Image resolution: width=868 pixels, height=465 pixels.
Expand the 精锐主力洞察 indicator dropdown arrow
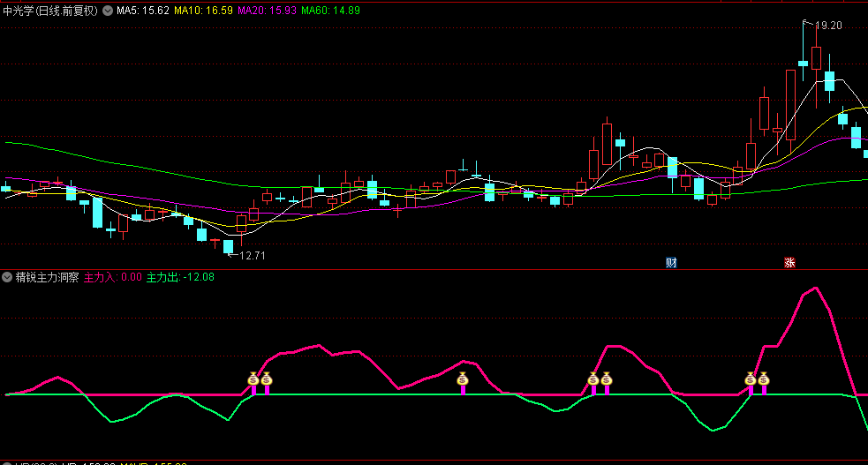8,277
